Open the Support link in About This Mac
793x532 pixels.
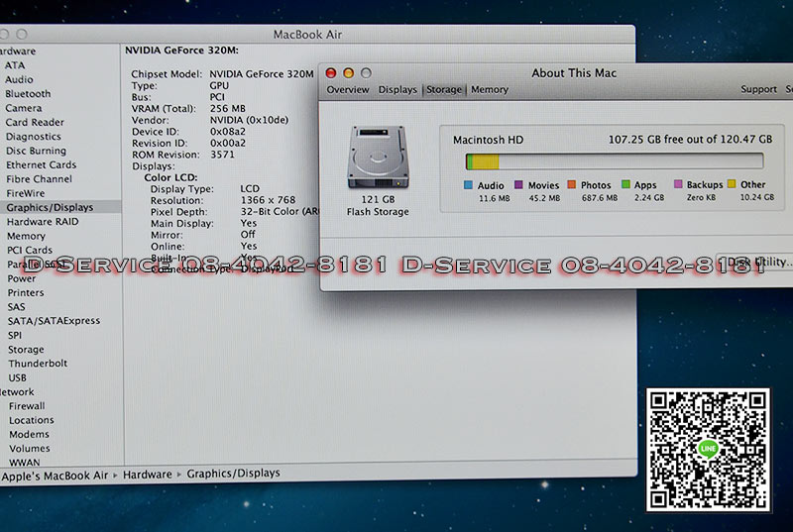758,89
